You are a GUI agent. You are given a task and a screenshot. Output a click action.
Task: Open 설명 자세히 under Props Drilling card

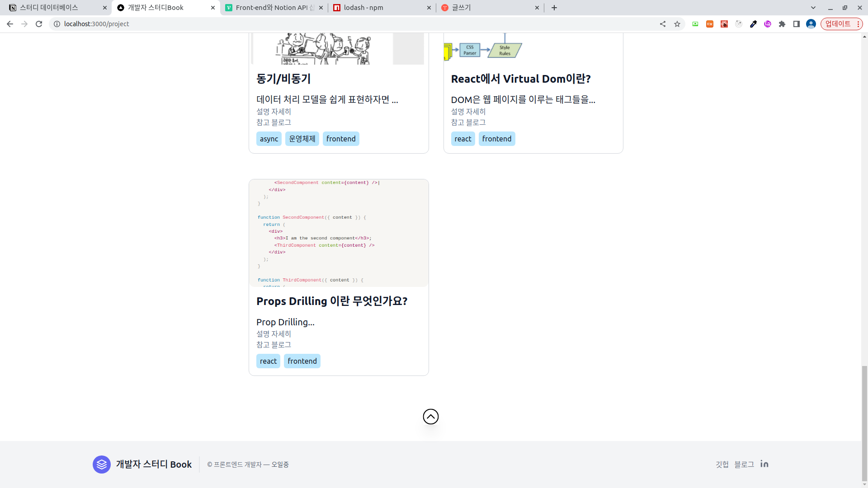[274, 334]
